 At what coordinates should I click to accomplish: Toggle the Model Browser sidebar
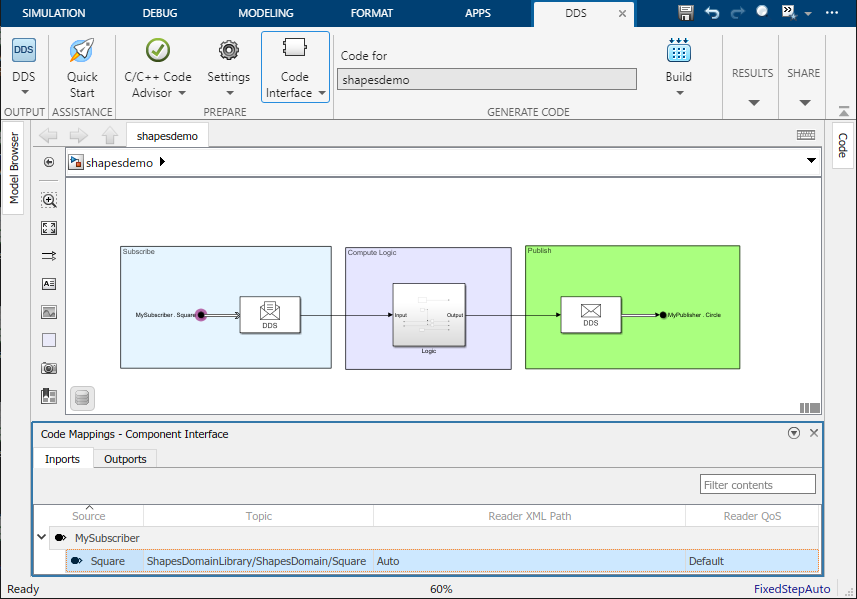13,170
